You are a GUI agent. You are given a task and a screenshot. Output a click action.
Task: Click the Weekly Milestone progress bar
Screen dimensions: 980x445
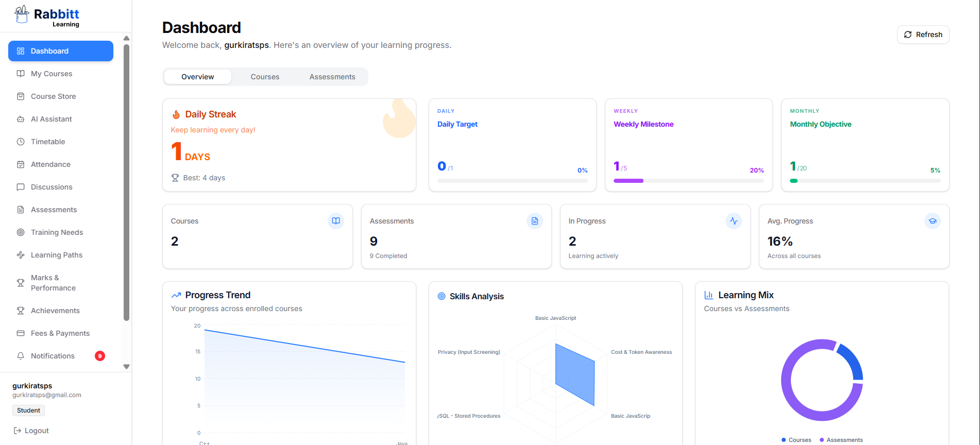(688, 181)
